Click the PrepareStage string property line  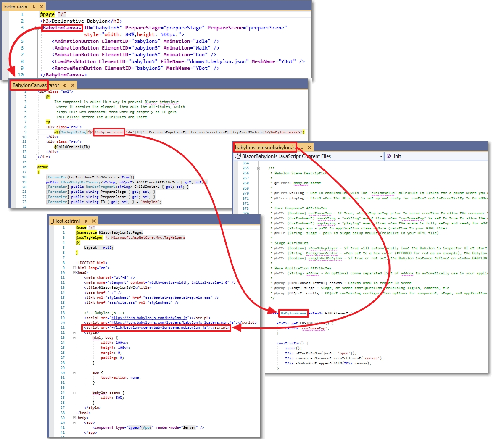point(100,192)
